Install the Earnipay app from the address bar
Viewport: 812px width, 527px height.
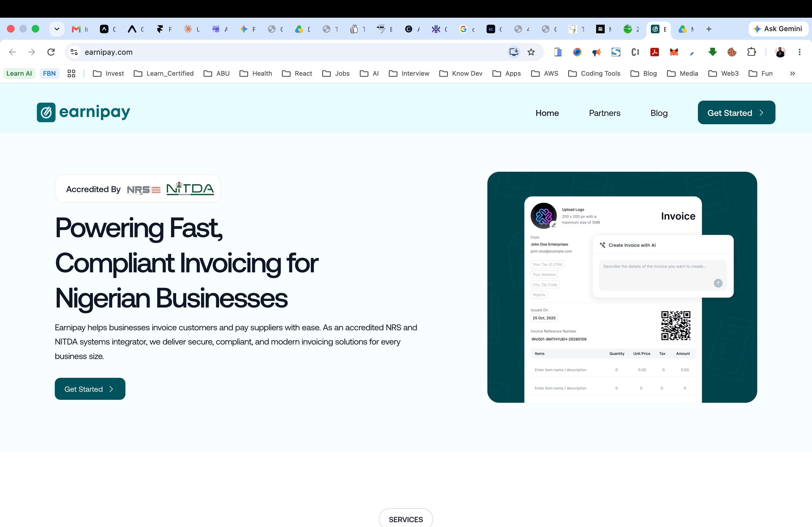tap(514, 52)
